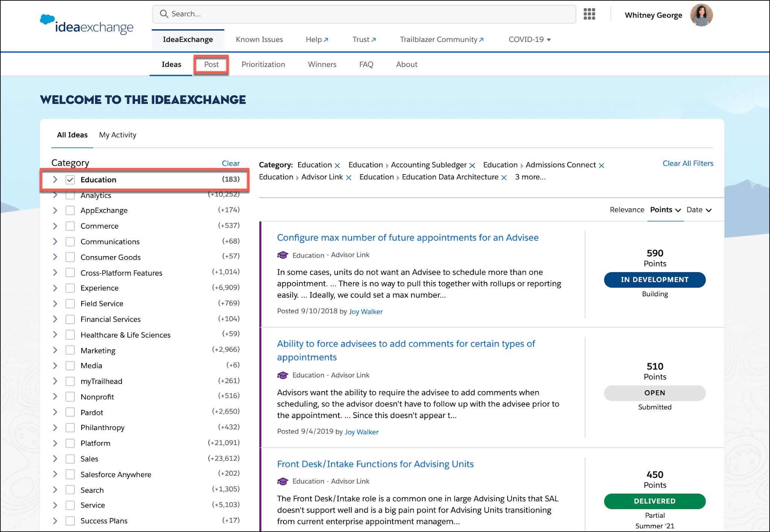Click the DELIVERED status badge
The image size is (770, 532).
point(655,501)
